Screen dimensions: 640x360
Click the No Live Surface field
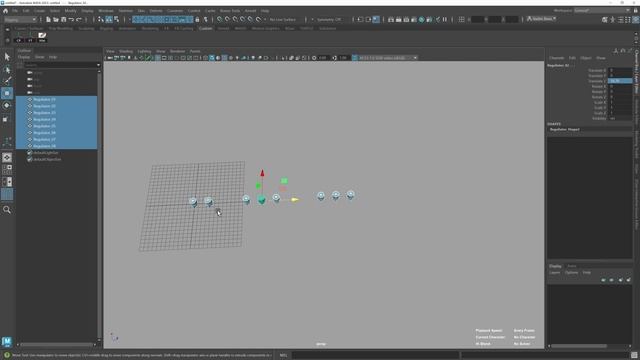[x=283, y=20]
